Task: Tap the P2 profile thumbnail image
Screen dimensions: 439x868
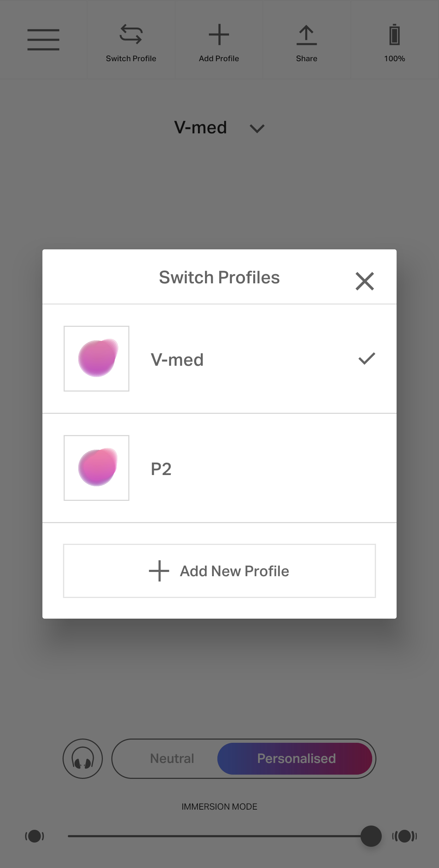Action: pos(96,468)
